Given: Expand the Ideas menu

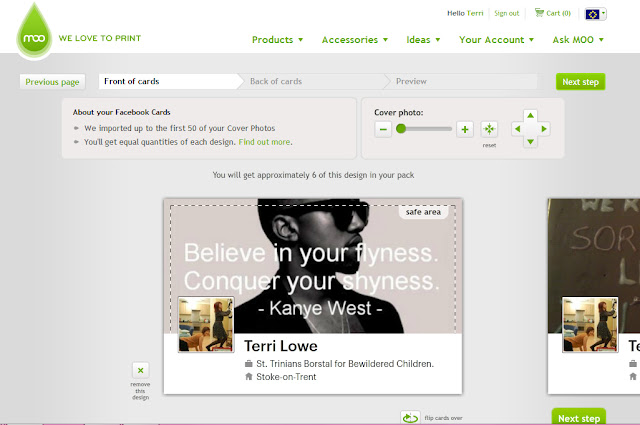Looking at the screenshot, I should pyautogui.click(x=423, y=40).
